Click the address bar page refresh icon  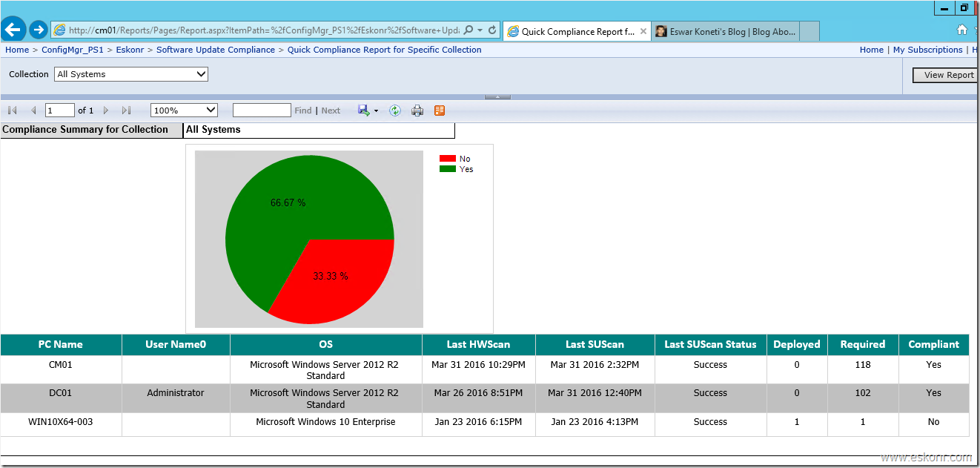[x=492, y=30]
